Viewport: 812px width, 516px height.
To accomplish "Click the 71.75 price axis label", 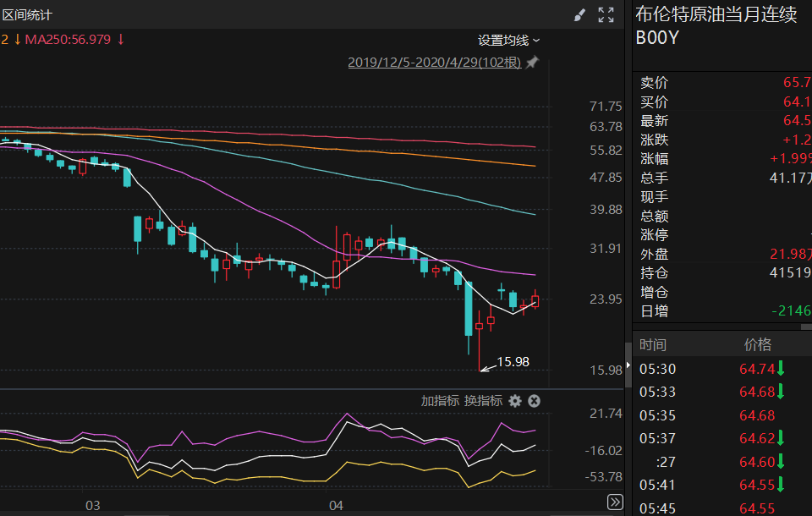I will coord(606,107).
